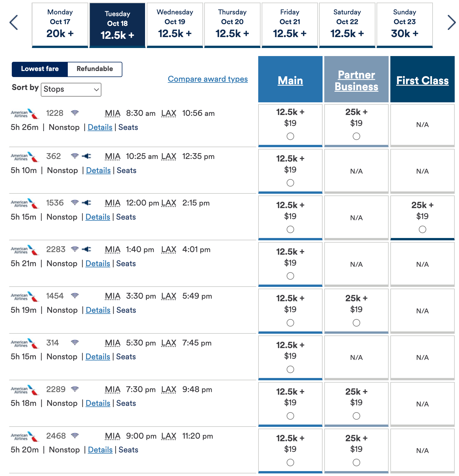
Task: Select the Lowest fare option
Action: pos(40,69)
